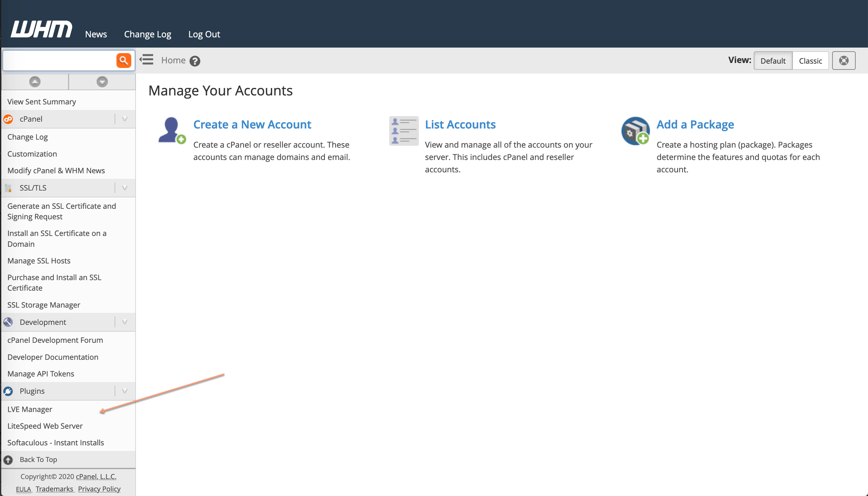Click the Home breadcrumb
Screen dimensions: 868x496
173,60
